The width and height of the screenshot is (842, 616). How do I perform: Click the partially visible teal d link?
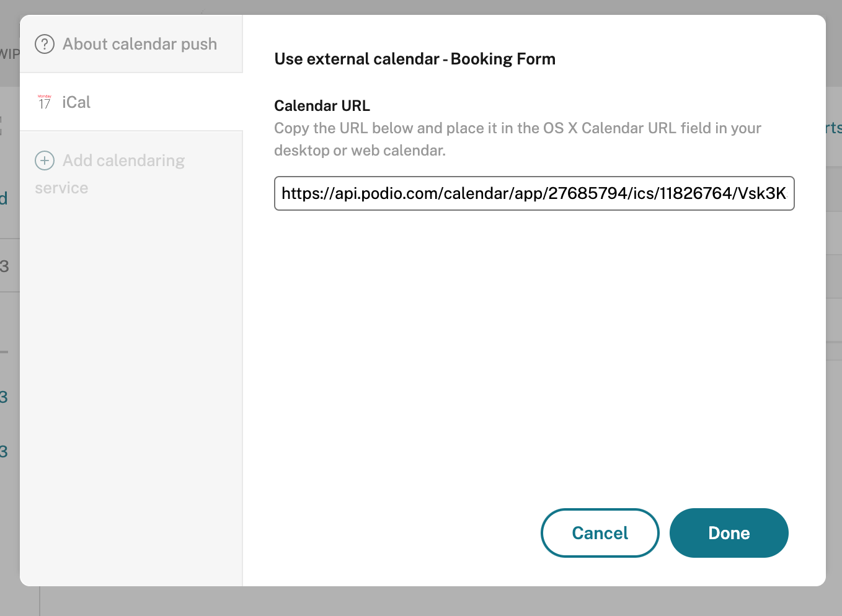click(4, 198)
